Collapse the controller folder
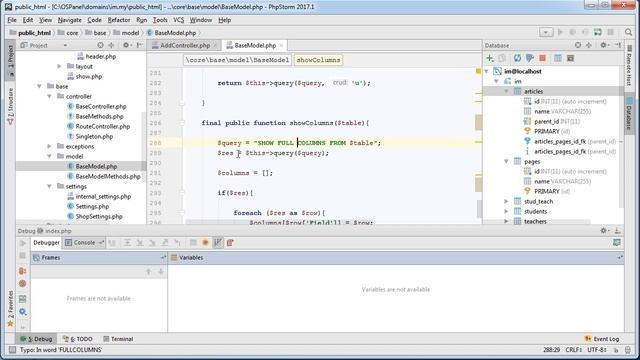Image resolution: width=640 pixels, height=360 pixels. click(x=49, y=96)
